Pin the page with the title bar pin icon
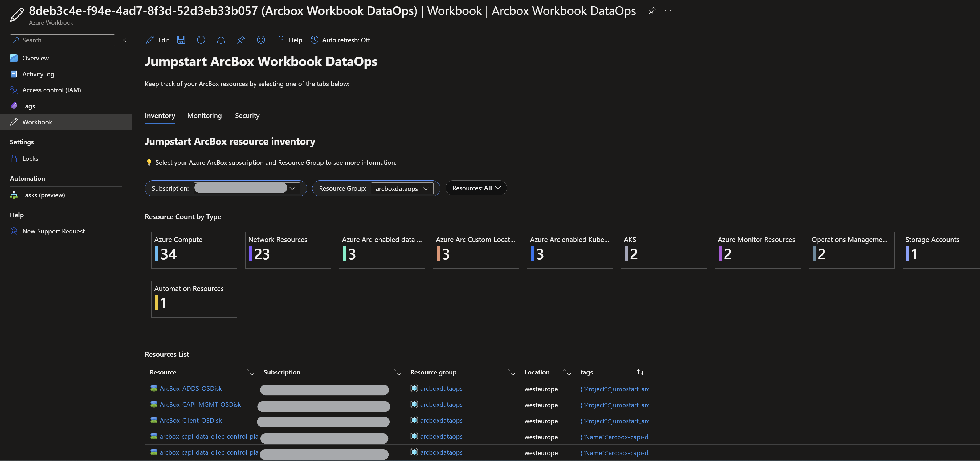This screenshot has width=980, height=461. tap(652, 11)
